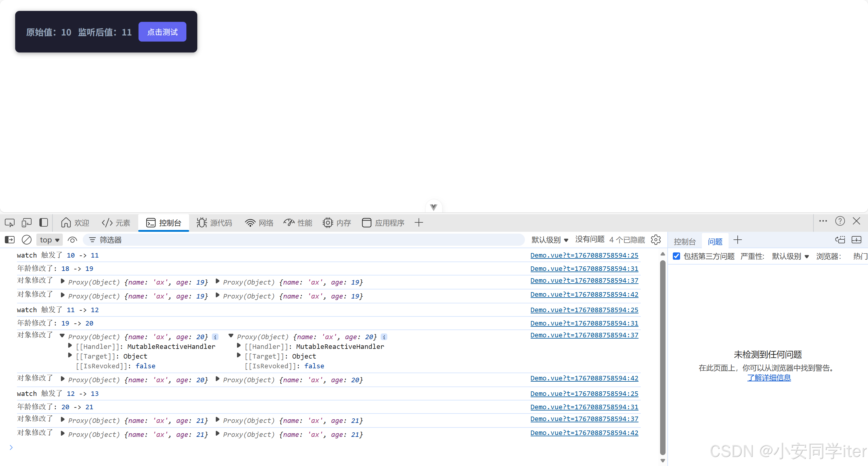Open the top JavaScript context dropdown
The width and height of the screenshot is (868, 466).
(x=49, y=240)
